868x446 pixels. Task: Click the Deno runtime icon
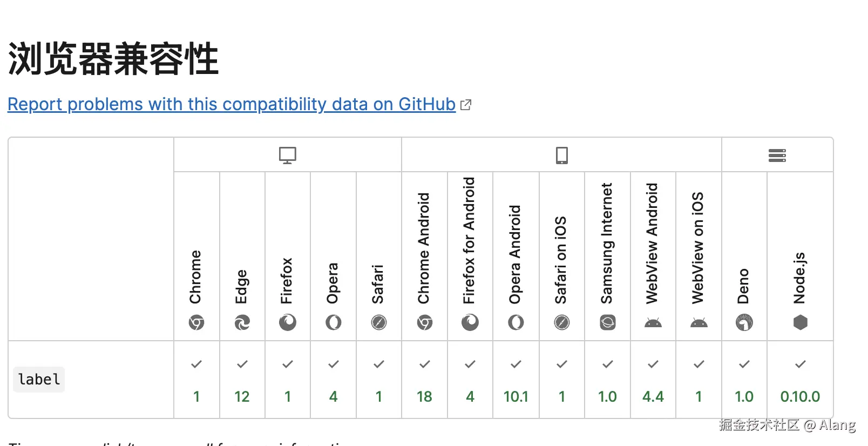744,323
